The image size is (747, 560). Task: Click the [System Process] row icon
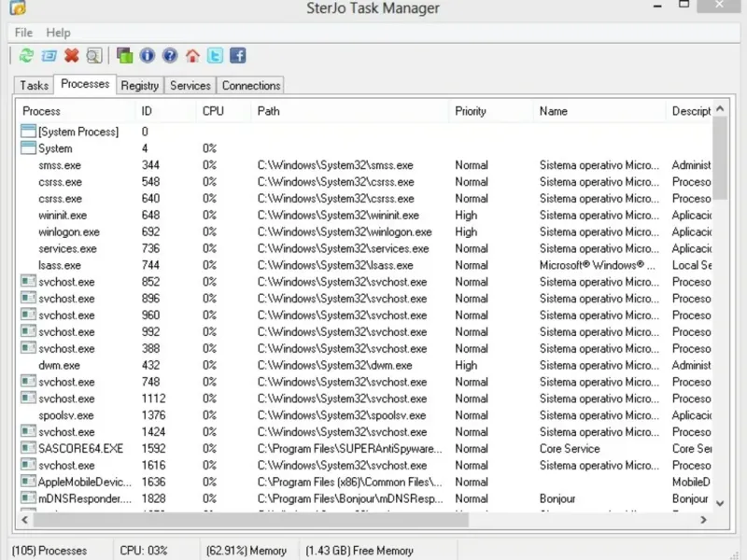coord(28,132)
